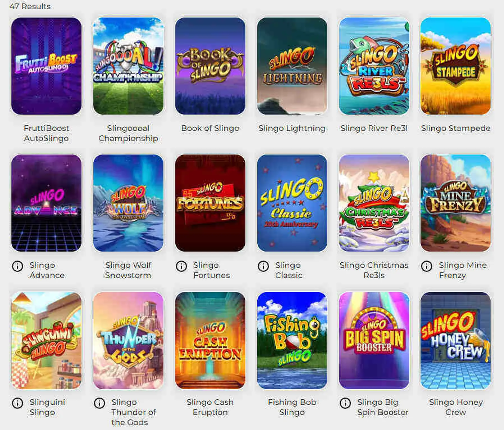Click info icon next to Slinguini Slingo
Viewport: 504px width, 430px height.
pos(17,403)
